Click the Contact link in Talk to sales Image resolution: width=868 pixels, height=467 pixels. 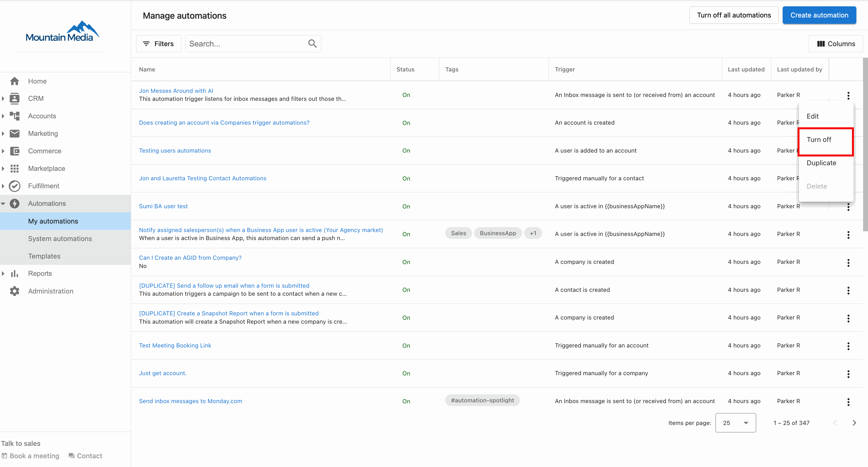85,456
